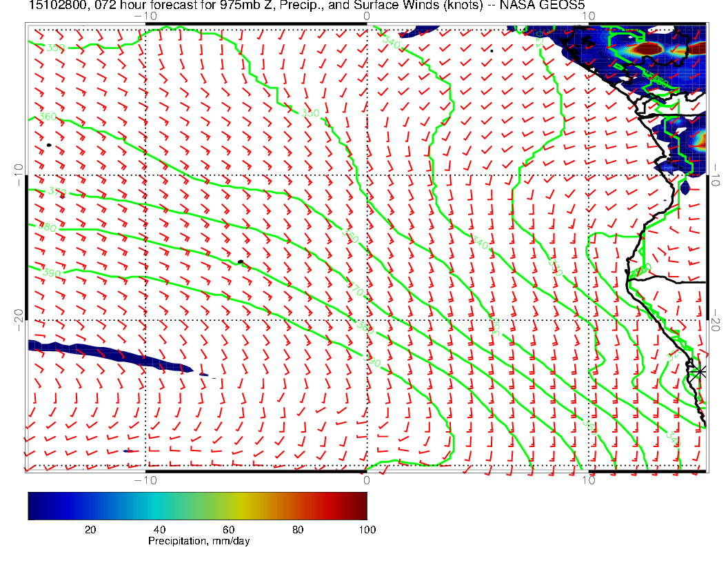
Task: Click the 0 longitude label on the bottom axis
Action: [x=366, y=480]
